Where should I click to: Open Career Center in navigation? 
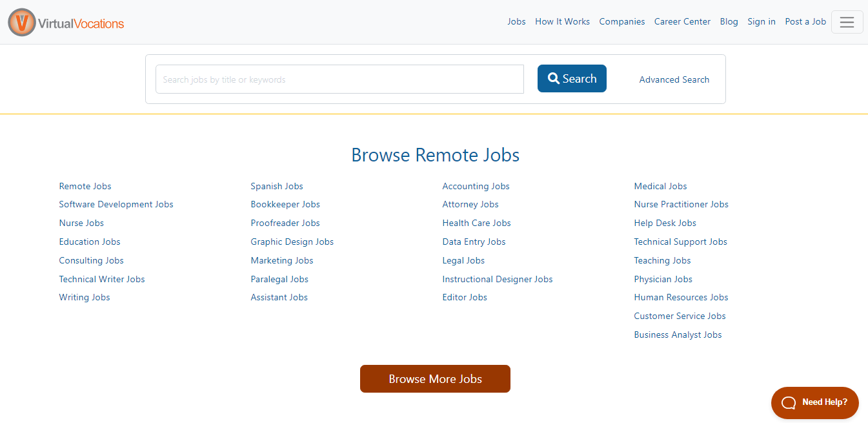(682, 21)
